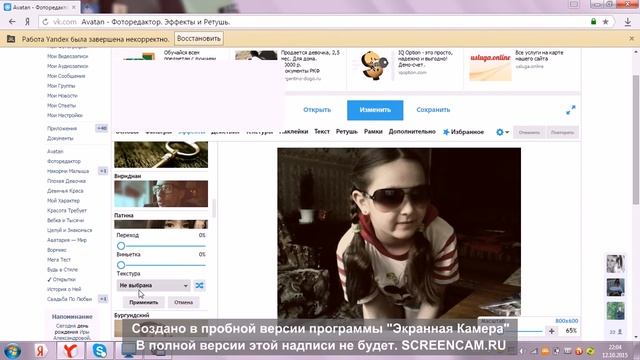Select the key image effect thumbnail
This screenshot has width=640, height=360.
[x=161, y=155]
